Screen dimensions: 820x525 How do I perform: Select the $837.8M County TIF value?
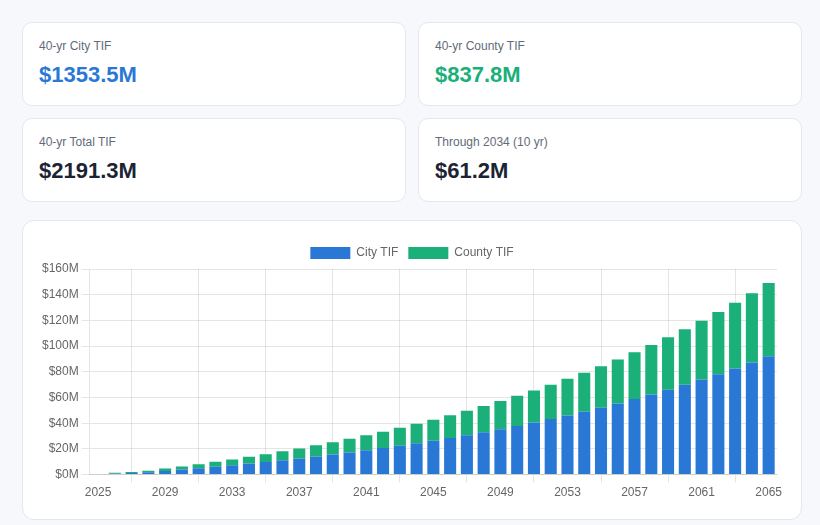(477, 75)
